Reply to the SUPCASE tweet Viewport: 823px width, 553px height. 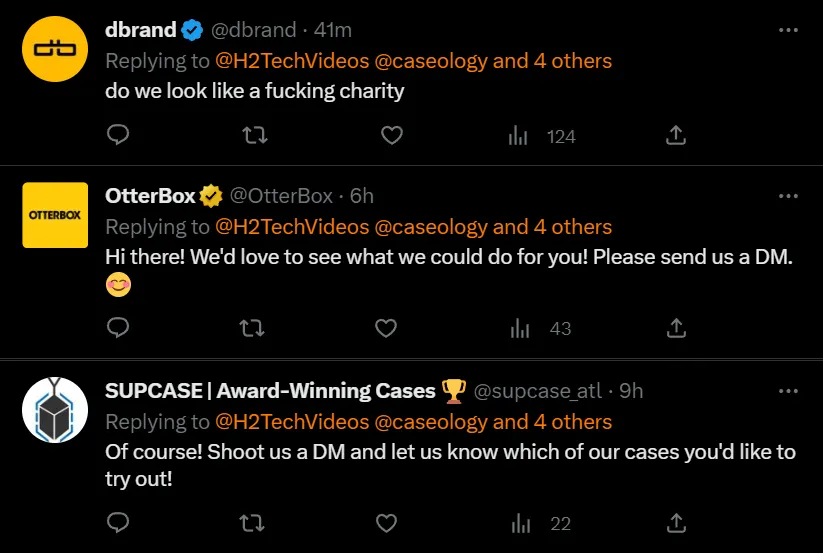[x=118, y=522]
